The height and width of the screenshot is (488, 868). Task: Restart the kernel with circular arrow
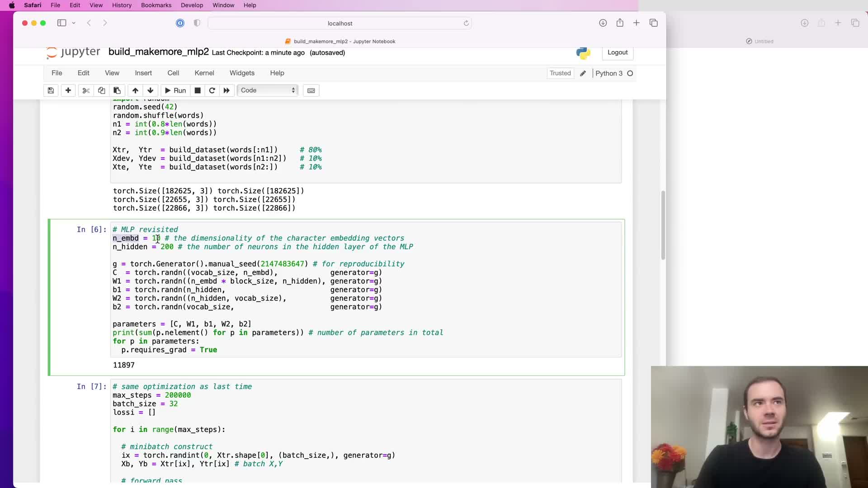pos(212,90)
